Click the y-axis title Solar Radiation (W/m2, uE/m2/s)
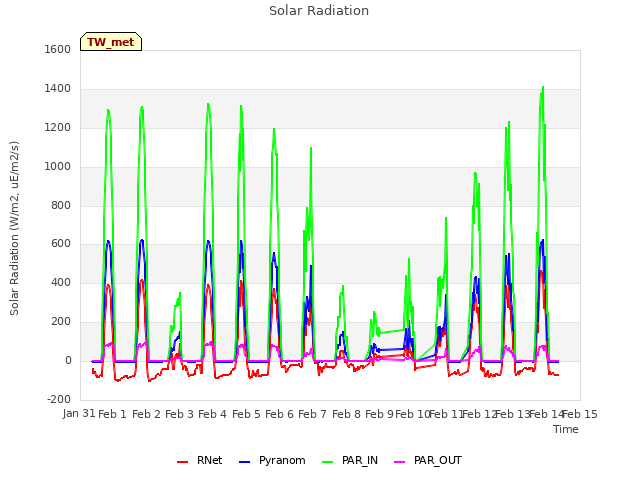Image resolution: width=640 pixels, height=480 pixels. pos(14,228)
